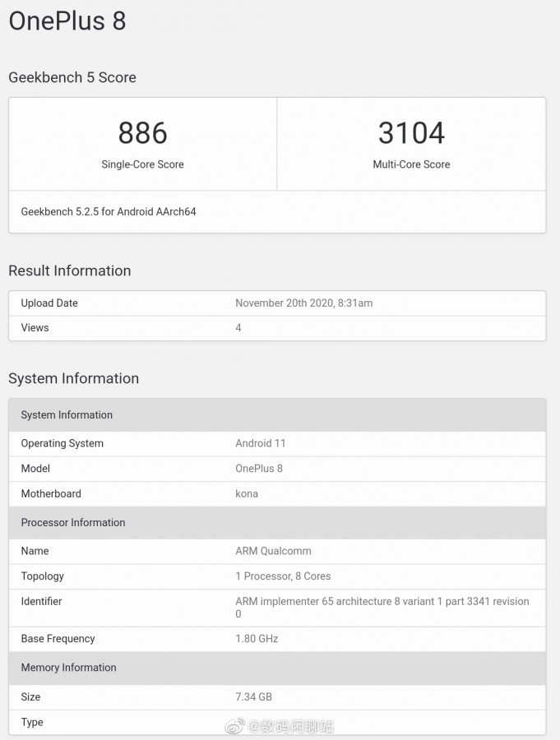Click the Geekbench 5 Score heading
560x740 pixels.
click(x=72, y=77)
